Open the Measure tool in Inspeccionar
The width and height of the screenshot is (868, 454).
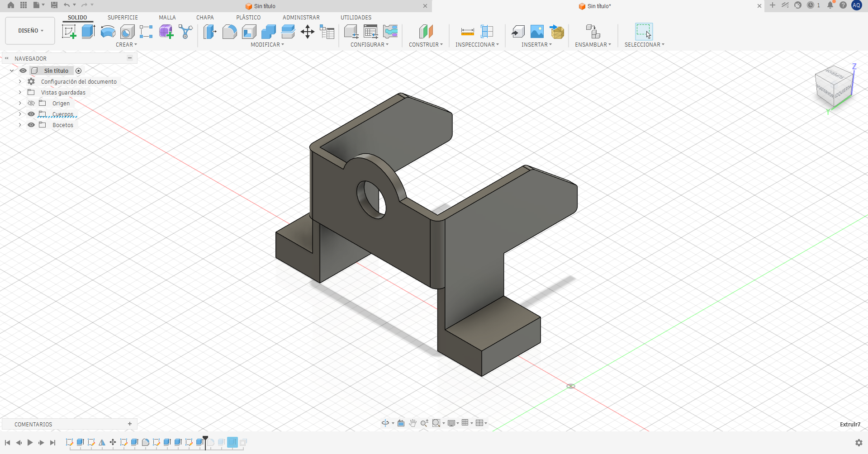click(467, 32)
